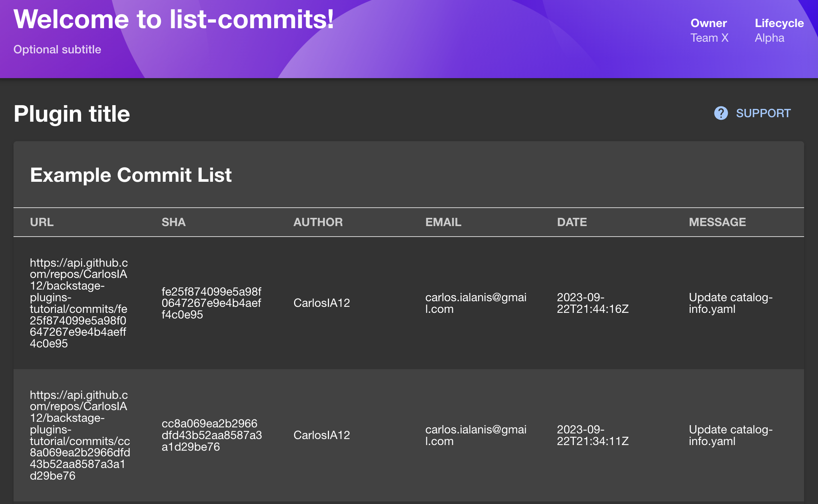This screenshot has width=818, height=504.
Task: Select date 2023-09-22T21:34:11Z
Action: tap(593, 435)
